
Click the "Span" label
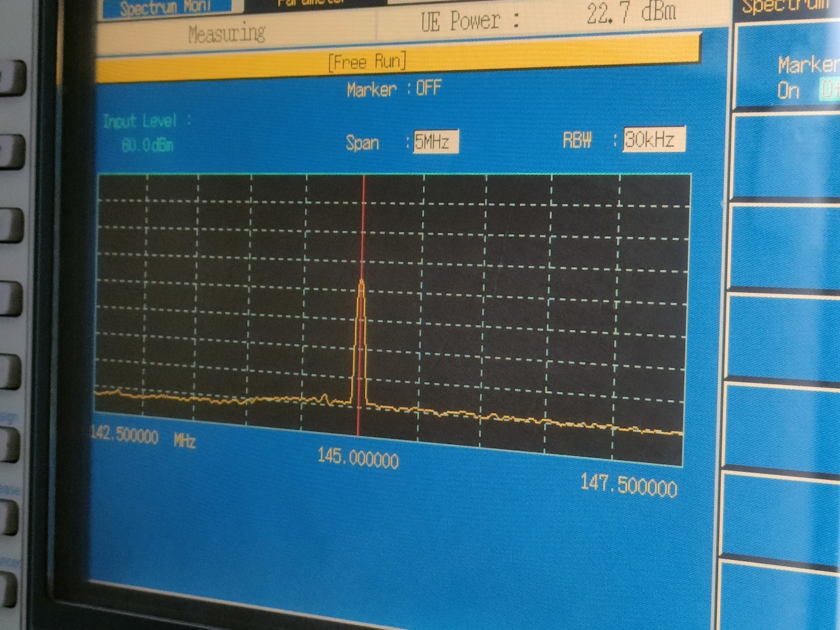pyautogui.click(x=362, y=143)
